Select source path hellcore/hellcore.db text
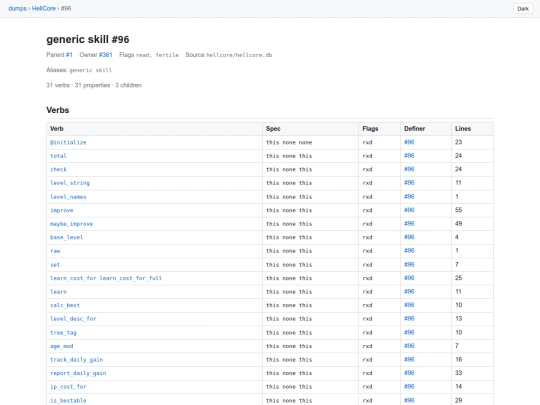This screenshot has height=405, width=540. point(239,55)
